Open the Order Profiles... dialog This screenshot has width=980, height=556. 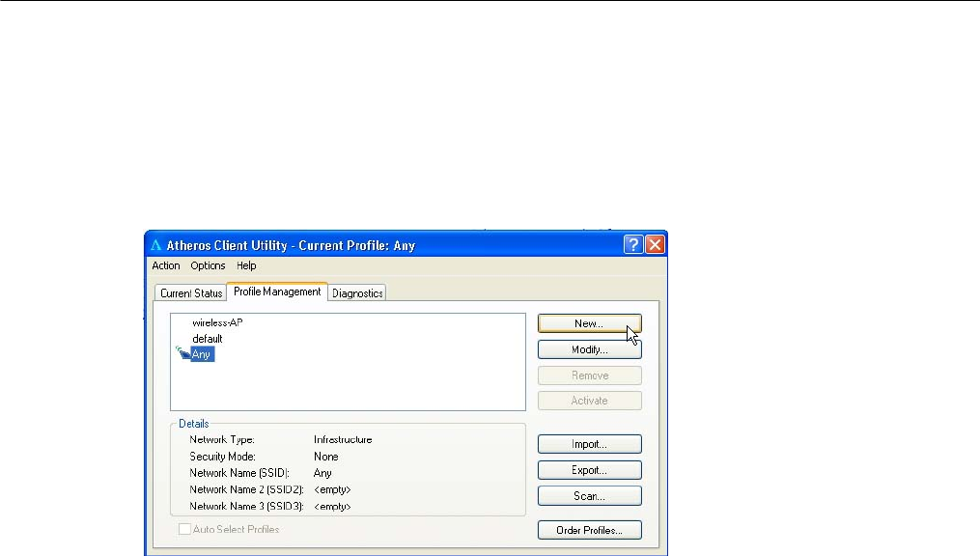pos(589,530)
